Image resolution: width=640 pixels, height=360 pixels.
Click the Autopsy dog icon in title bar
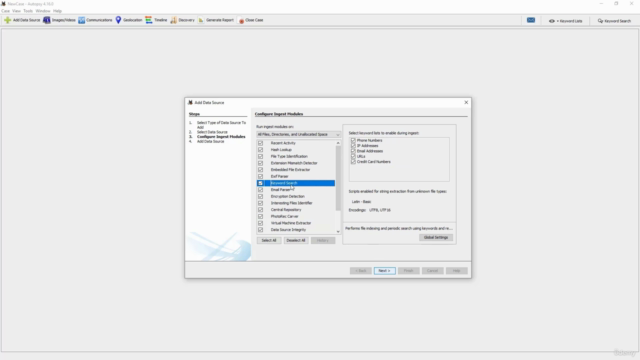click(3, 4)
